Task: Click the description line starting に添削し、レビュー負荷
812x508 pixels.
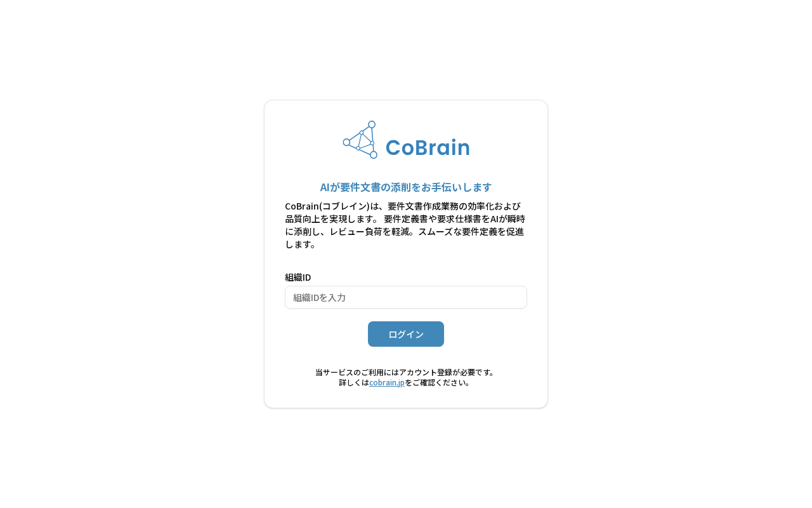Action: (x=404, y=231)
